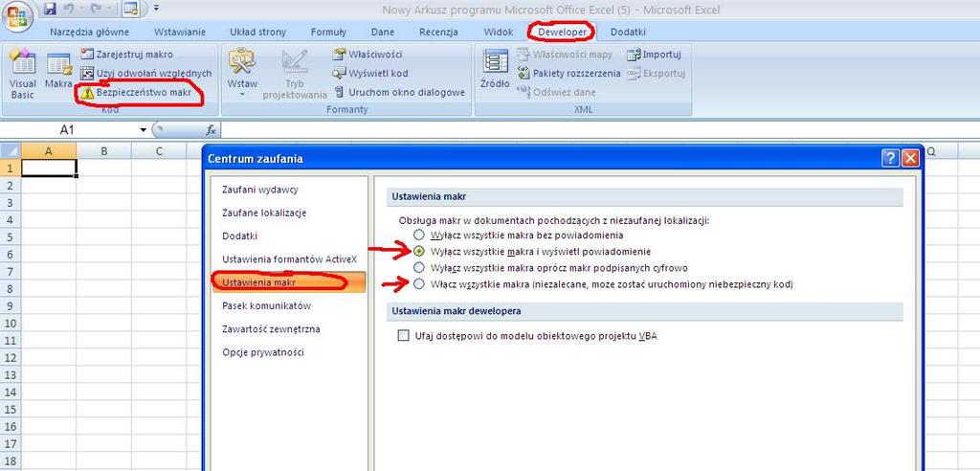
Task: Click the Redo icon in quick access toolbar
Action: 97,9
